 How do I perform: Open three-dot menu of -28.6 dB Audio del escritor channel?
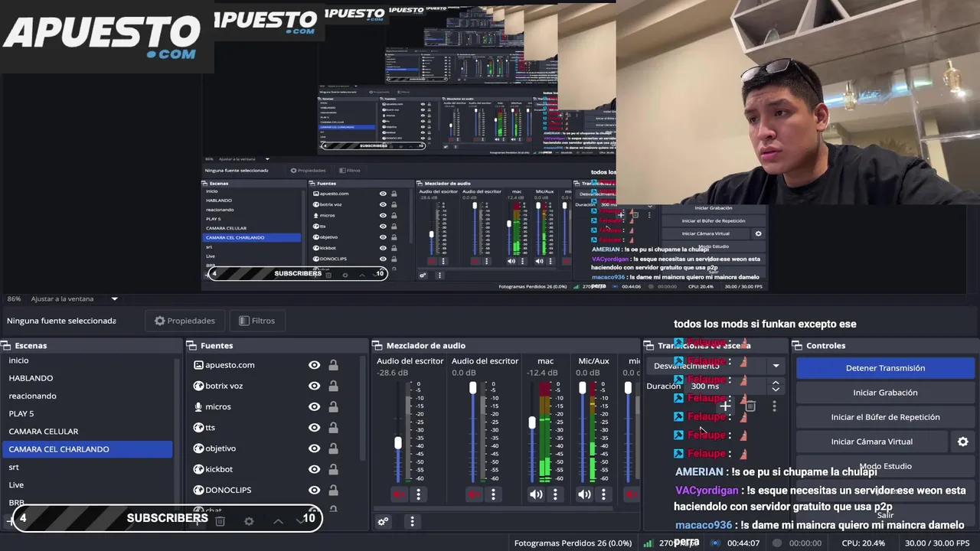[418, 494]
